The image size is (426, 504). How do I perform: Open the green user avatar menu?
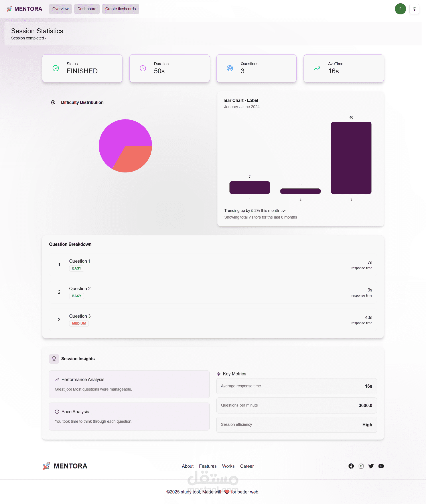[x=400, y=9]
